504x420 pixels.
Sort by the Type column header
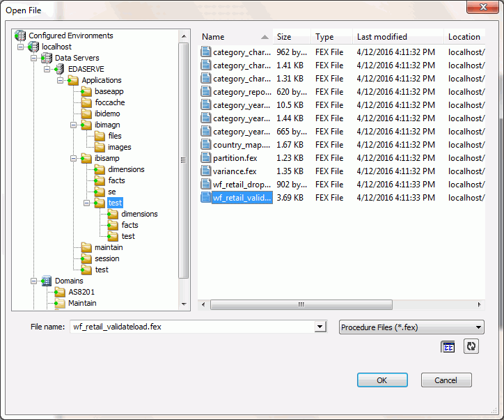tap(332, 37)
